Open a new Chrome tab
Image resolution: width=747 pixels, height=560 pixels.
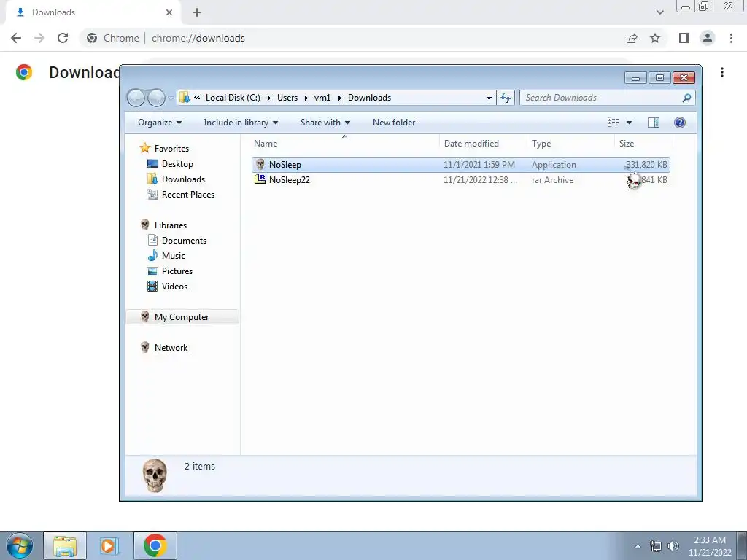[x=197, y=12]
